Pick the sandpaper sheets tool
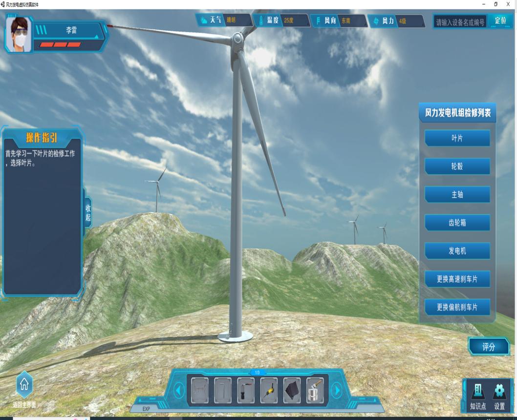517x420 pixels. [x=292, y=390]
